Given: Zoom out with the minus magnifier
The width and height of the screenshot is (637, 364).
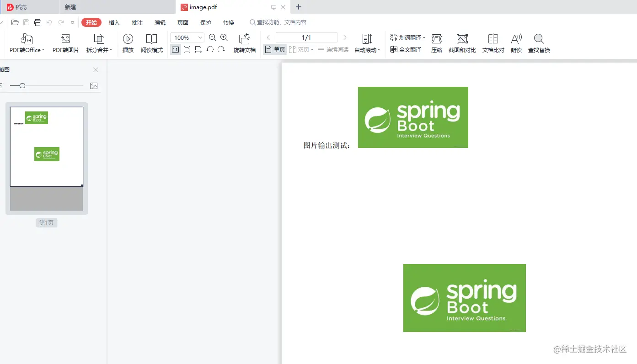Looking at the screenshot, I should pyautogui.click(x=213, y=37).
